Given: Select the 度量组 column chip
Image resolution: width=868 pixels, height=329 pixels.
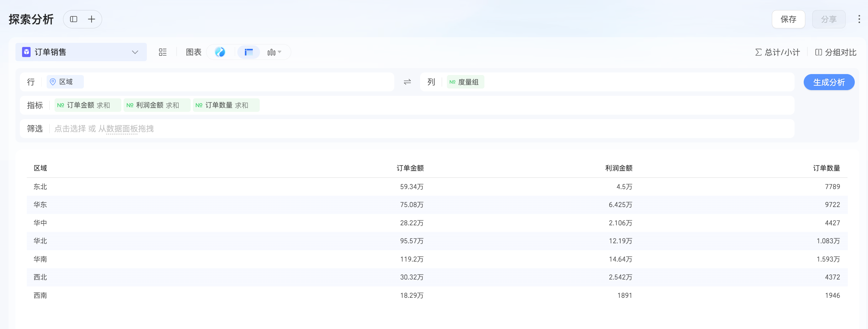Looking at the screenshot, I should pyautogui.click(x=465, y=82).
